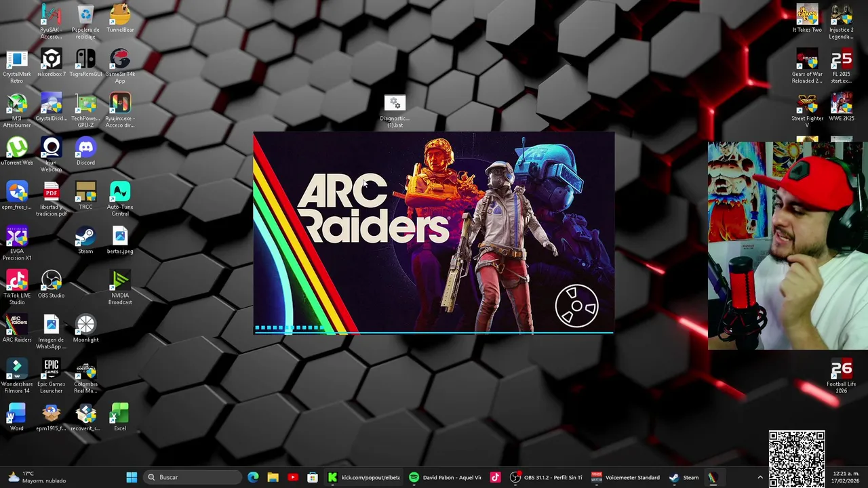Select the ARC Raiders desktop shortcut

pyautogui.click(x=16, y=329)
